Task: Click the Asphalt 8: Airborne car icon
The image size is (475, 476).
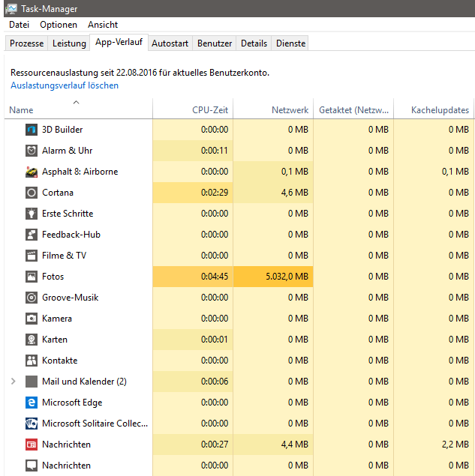Action: pyautogui.click(x=32, y=172)
